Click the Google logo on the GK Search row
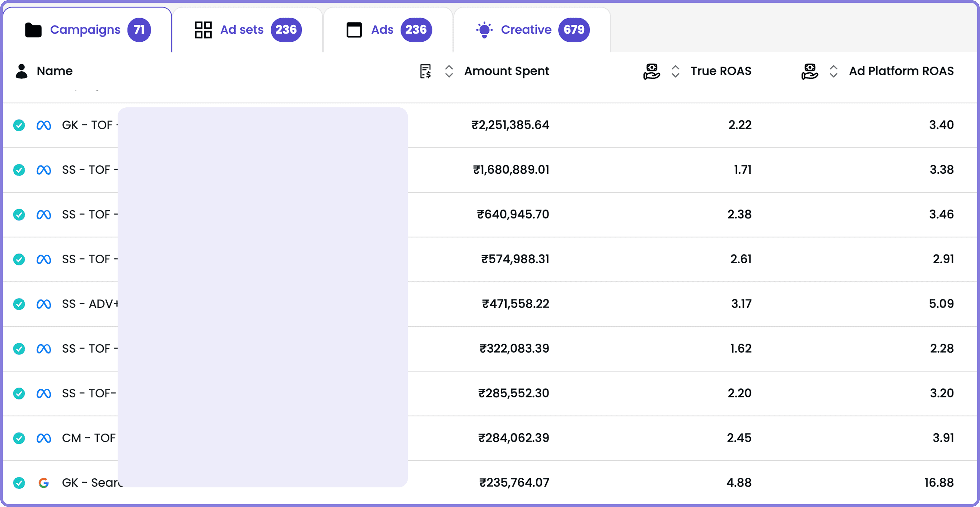This screenshot has height=507, width=980. tap(44, 483)
